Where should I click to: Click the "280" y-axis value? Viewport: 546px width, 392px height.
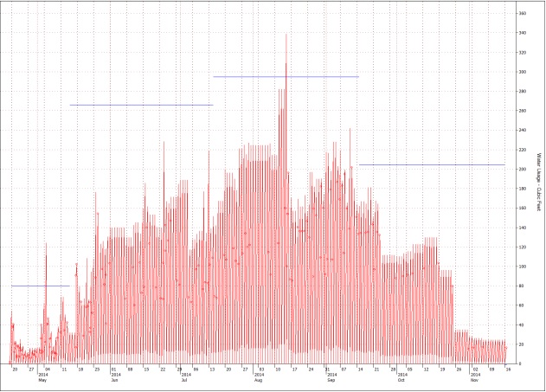523,92
